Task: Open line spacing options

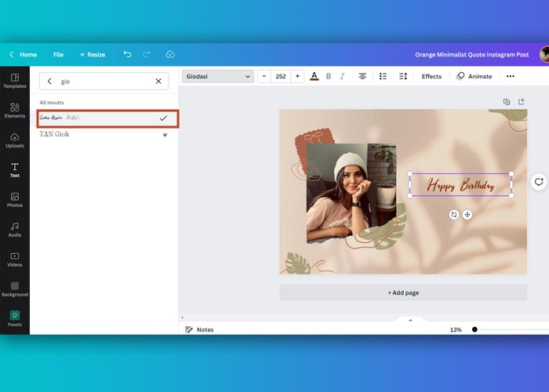Action: [x=403, y=76]
